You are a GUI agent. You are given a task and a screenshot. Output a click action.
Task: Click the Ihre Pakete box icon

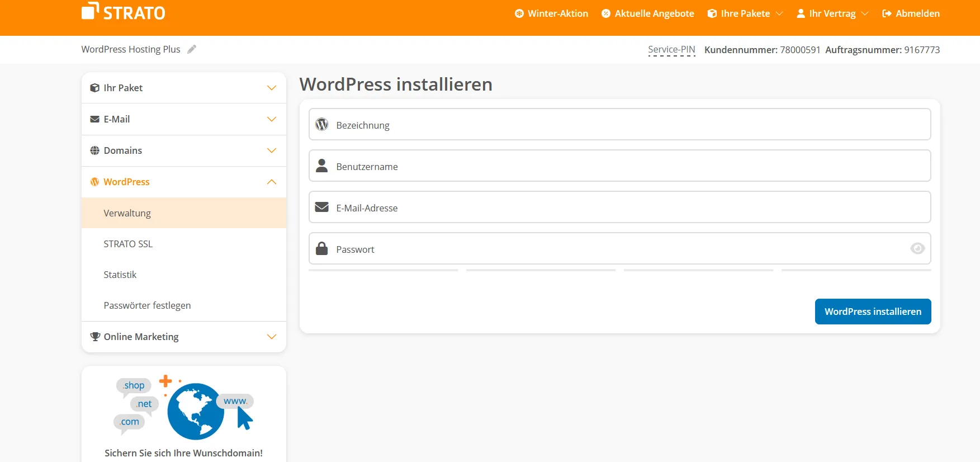(x=712, y=13)
